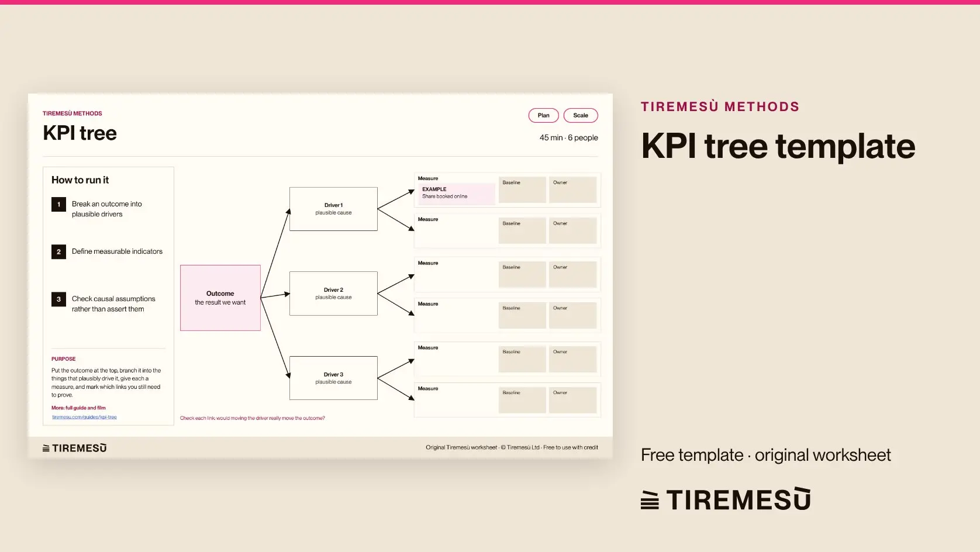The height and width of the screenshot is (552, 980).
Task: Click "Free template · original worksheet" text
Action: tap(765, 455)
